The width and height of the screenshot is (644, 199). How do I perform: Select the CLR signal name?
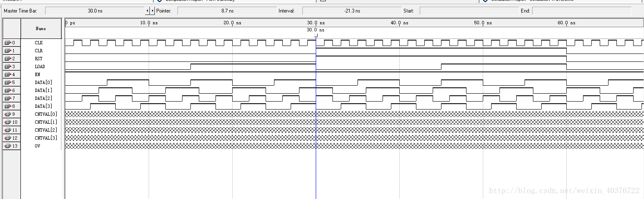(39, 51)
